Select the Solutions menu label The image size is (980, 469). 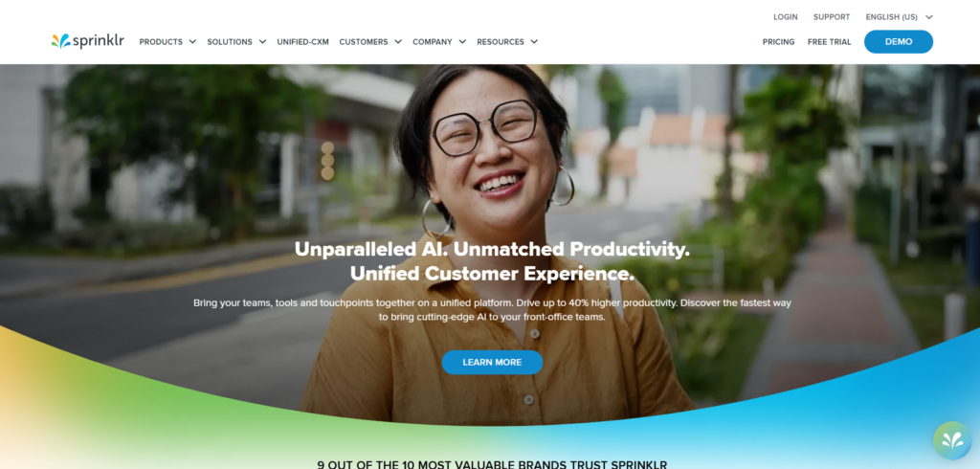(x=230, y=42)
